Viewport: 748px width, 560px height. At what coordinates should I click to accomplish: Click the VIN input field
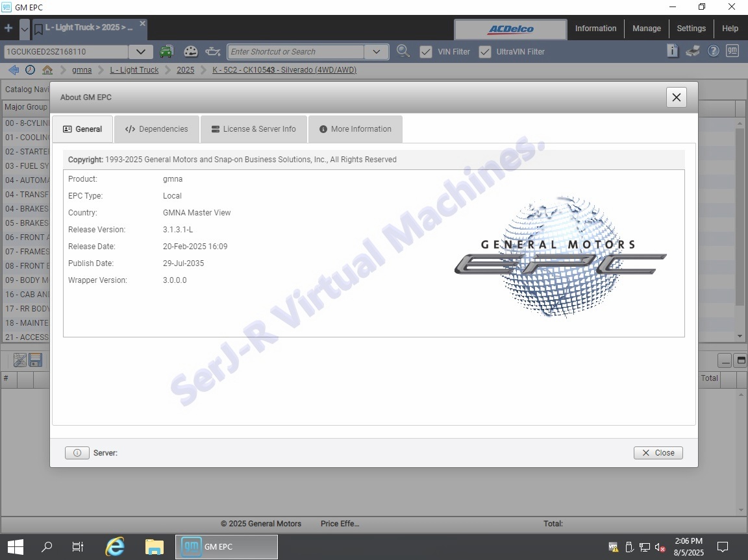66,51
